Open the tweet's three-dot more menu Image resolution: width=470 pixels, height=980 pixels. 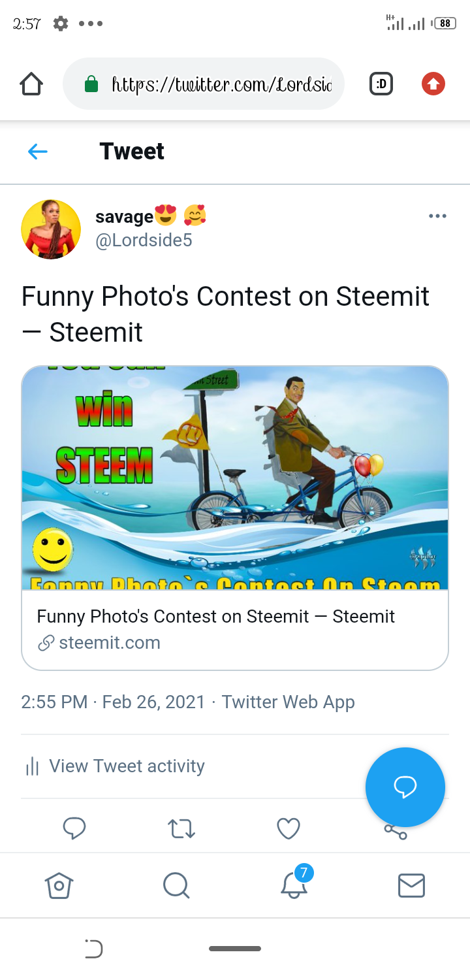tap(437, 216)
